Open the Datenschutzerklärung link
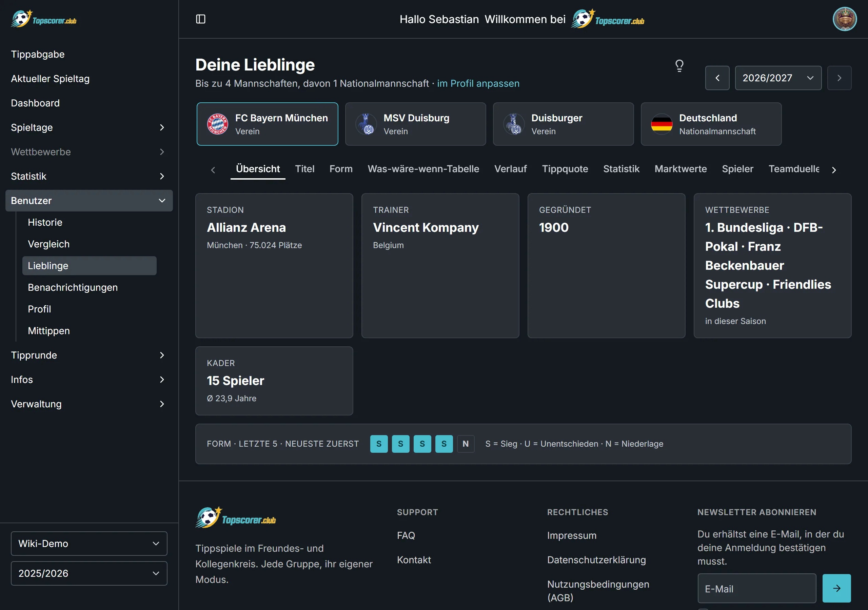 click(596, 560)
